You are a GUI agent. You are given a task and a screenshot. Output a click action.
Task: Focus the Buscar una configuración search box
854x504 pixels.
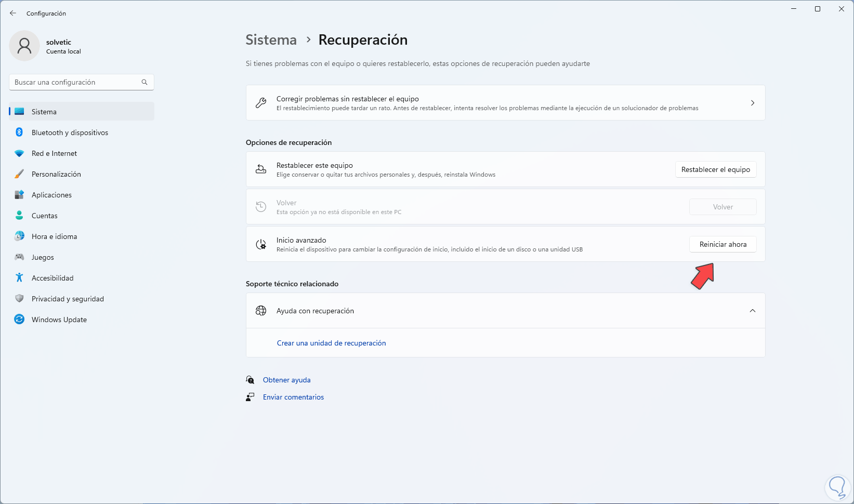tap(75, 82)
